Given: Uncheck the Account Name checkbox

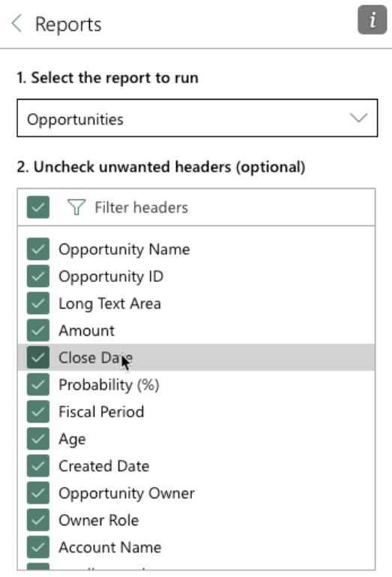Looking at the screenshot, I should click(38, 547).
